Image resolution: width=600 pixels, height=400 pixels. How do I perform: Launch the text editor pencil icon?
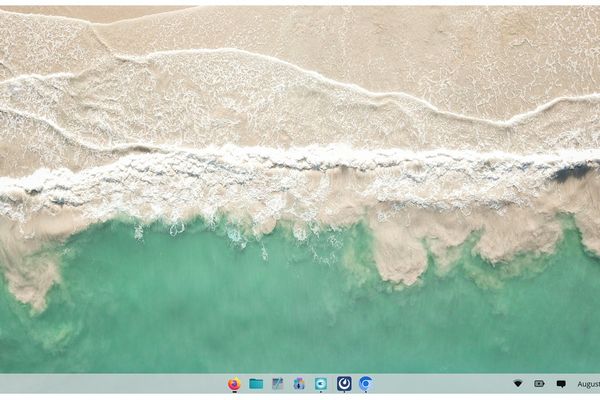click(x=277, y=384)
